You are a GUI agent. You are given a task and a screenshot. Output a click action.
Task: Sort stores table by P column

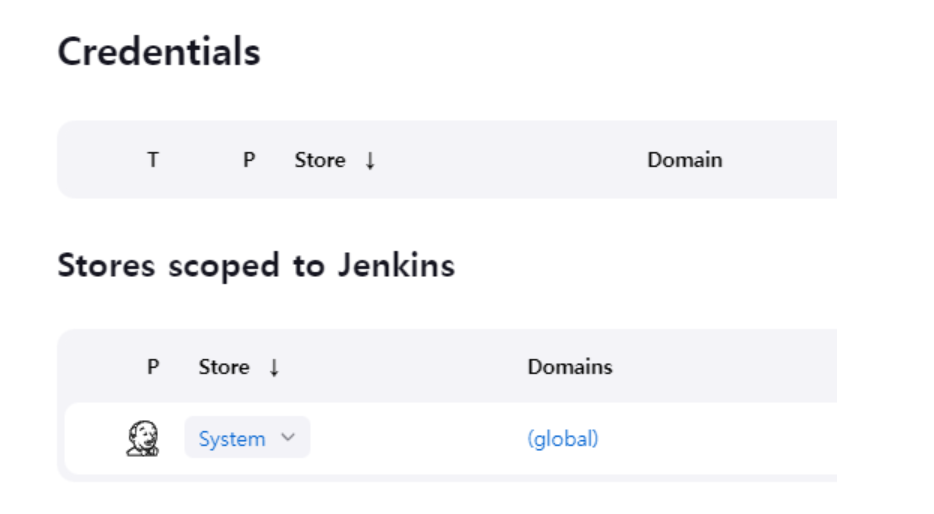coord(153,367)
